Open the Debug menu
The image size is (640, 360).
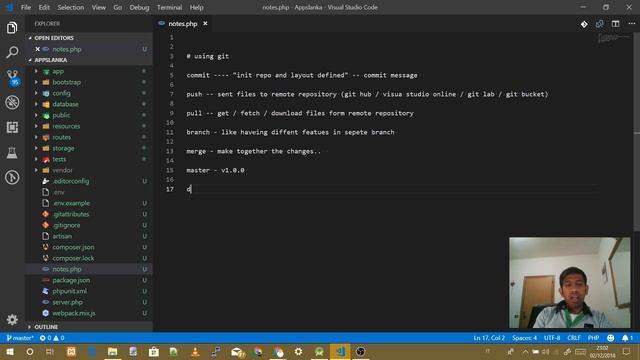tap(139, 7)
